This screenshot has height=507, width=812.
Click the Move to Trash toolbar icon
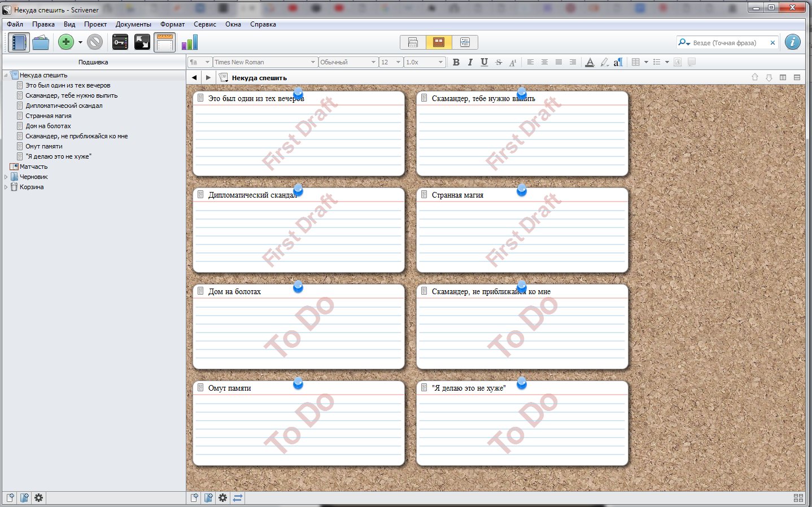click(95, 42)
